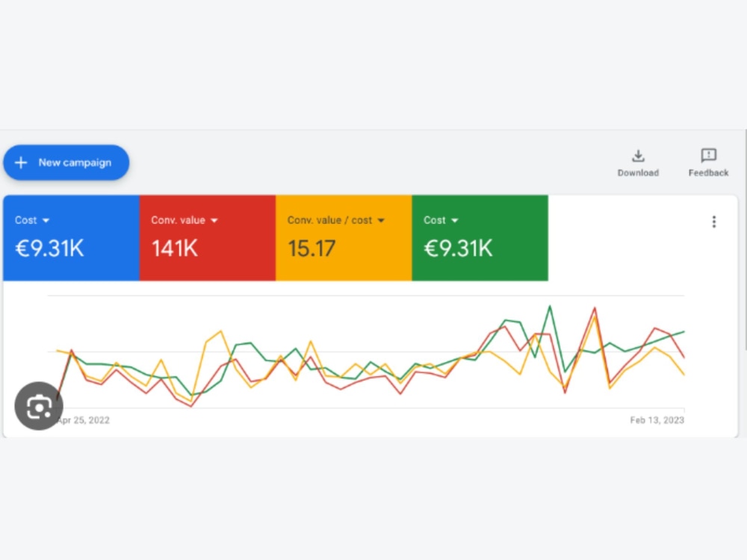Click the Download text label
The width and height of the screenshot is (747, 560).
[638, 173]
